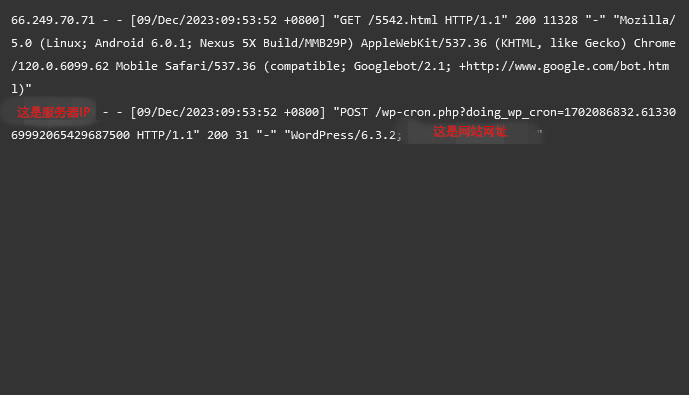Viewport: 689px width, 395px height.
Task: Click the red website URL label
Action: [470, 131]
